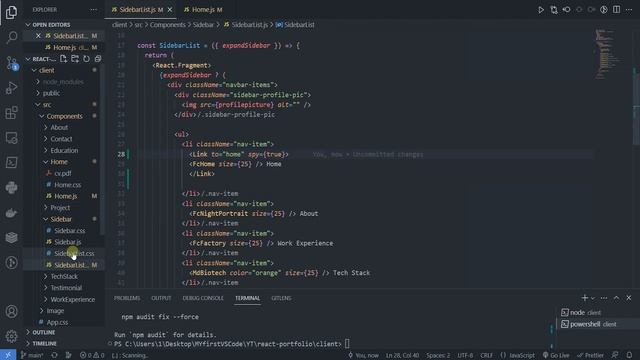Open the terminal launch profile dropdown arrow
Image resolution: width=640 pixels, height=360 pixels.
pos(593,298)
